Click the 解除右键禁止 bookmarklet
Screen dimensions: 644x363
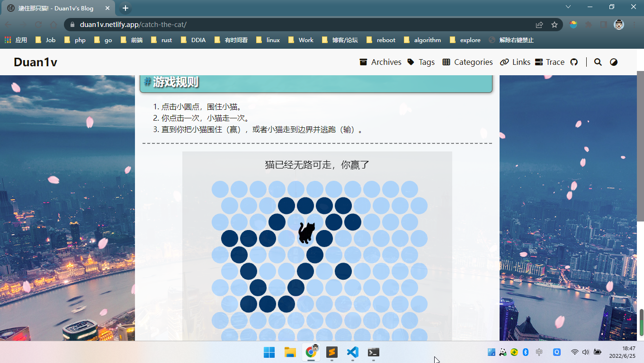pyautogui.click(x=511, y=40)
